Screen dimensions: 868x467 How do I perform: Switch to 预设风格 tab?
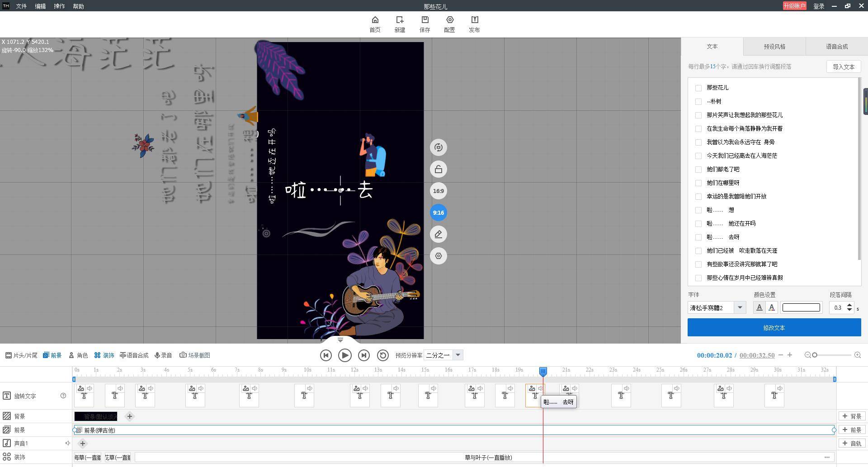[774, 47]
